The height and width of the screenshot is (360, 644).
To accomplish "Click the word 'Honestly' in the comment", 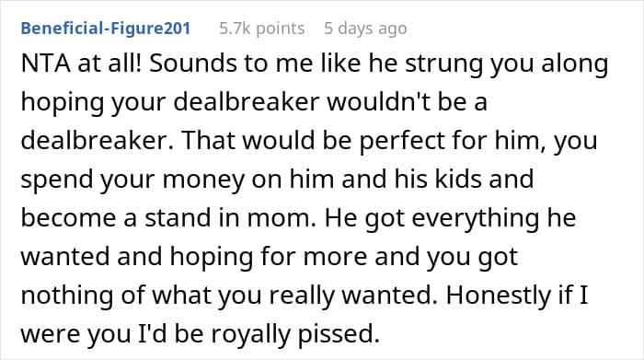I will (499, 296).
